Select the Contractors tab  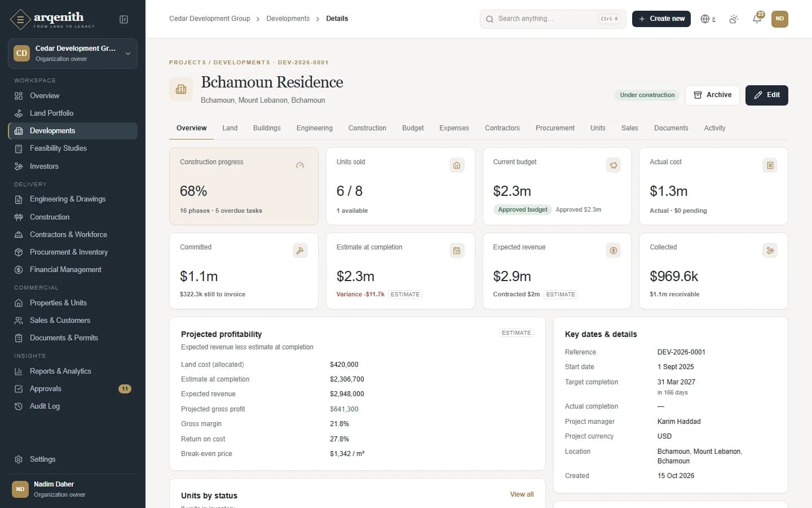tap(502, 128)
